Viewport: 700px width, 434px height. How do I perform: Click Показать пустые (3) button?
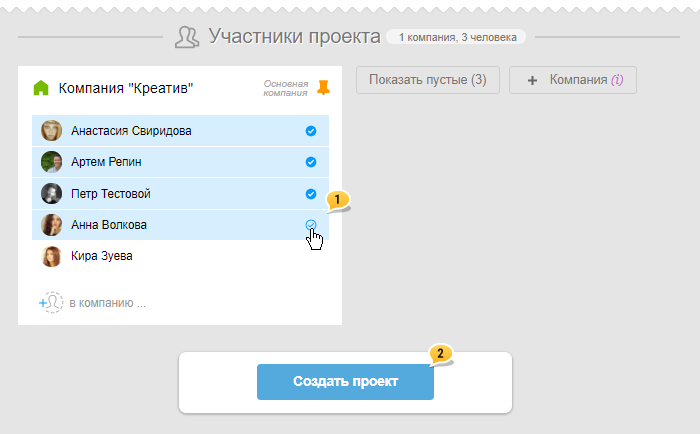(x=428, y=80)
